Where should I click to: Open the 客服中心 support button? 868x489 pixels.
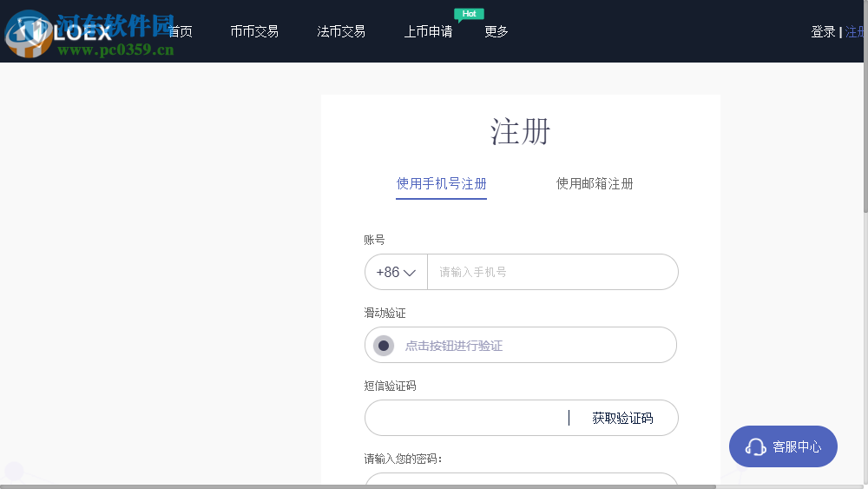click(783, 446)
